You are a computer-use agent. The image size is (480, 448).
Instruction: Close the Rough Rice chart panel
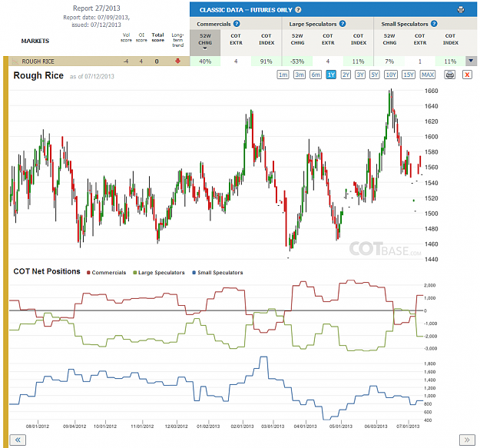(467, 75)
